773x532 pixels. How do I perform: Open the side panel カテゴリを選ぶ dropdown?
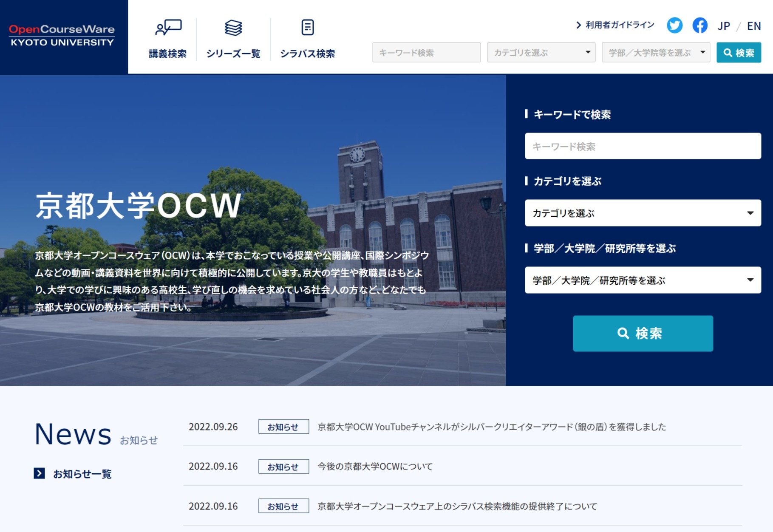[643, 213]
